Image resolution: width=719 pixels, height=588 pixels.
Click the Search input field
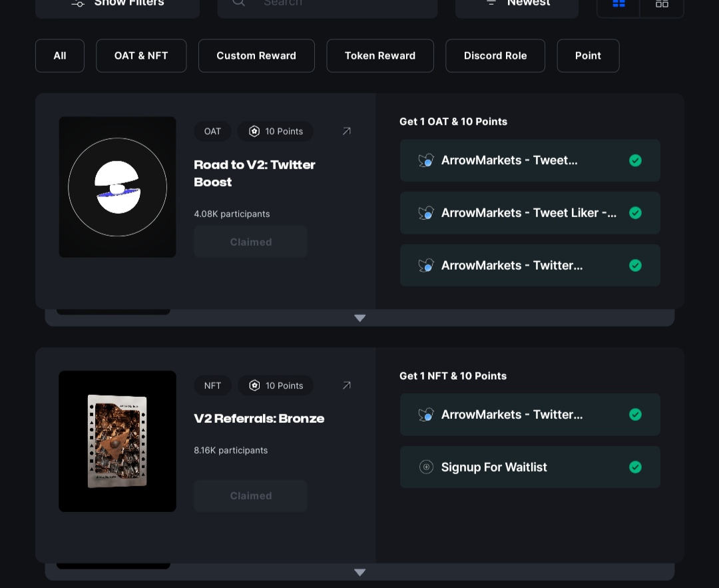point(333,4)
